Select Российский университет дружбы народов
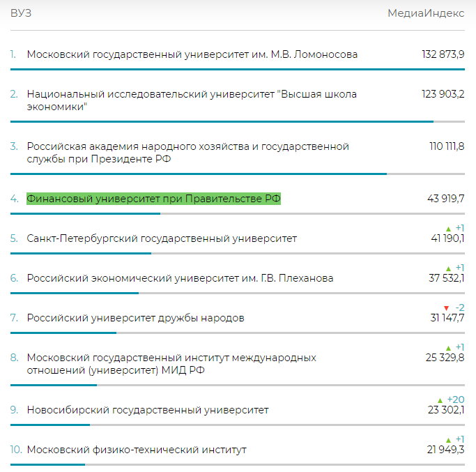476x472 pixels. pos(136,318)
